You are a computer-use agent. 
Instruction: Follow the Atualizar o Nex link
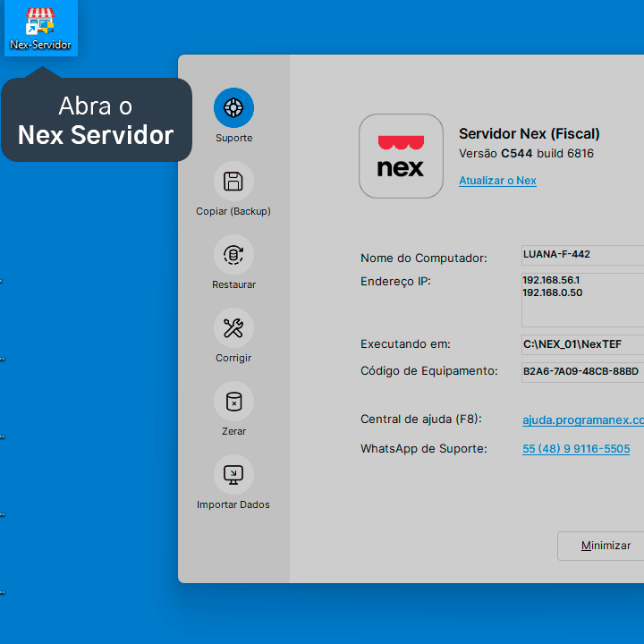(x=497, y=181)
